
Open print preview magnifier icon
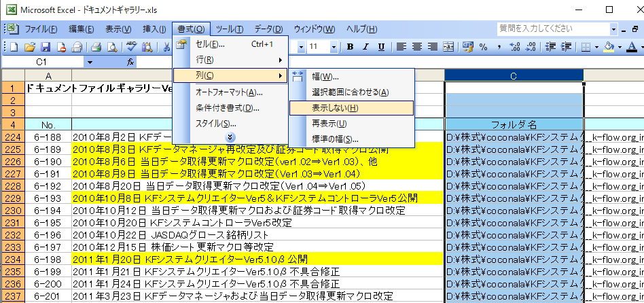click(x=111, y=47)
